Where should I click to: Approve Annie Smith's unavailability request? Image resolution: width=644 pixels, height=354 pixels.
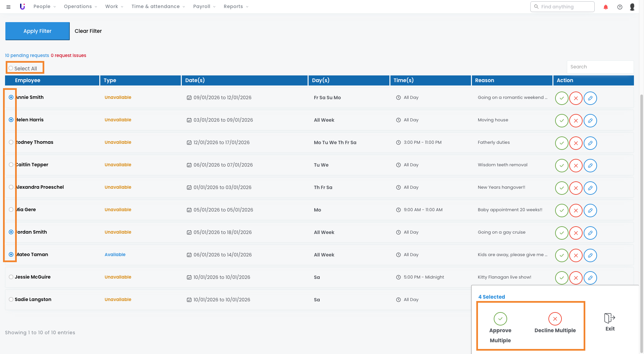561,98
